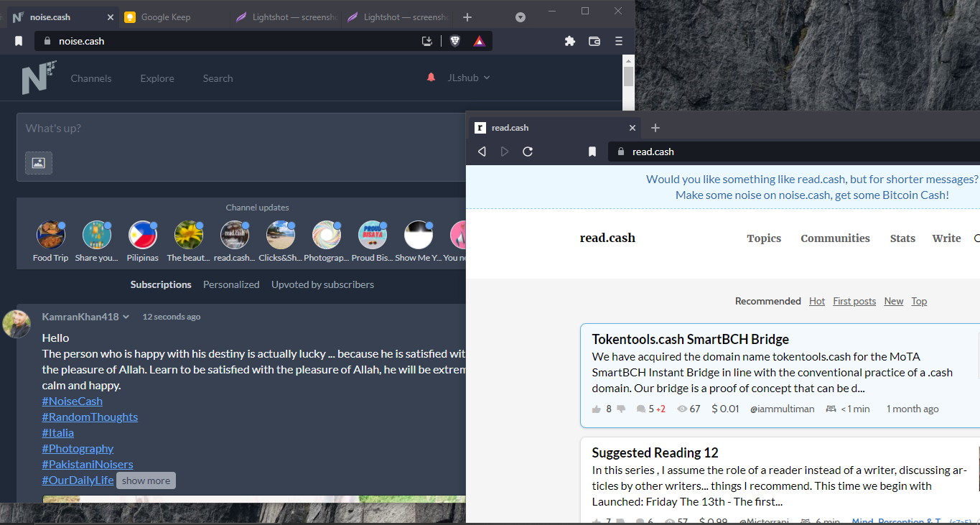Downvote the Tokentools.cash SmartBCH Bridge article

tap(621, 409)
